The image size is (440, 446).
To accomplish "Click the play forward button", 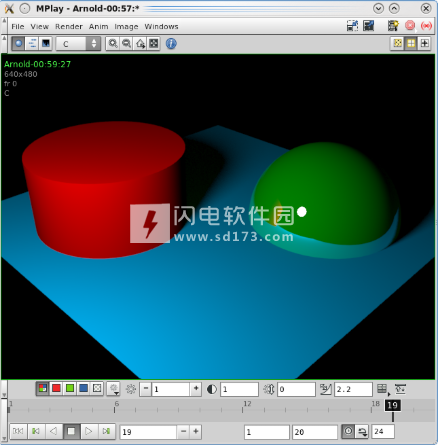I will 88,431.
